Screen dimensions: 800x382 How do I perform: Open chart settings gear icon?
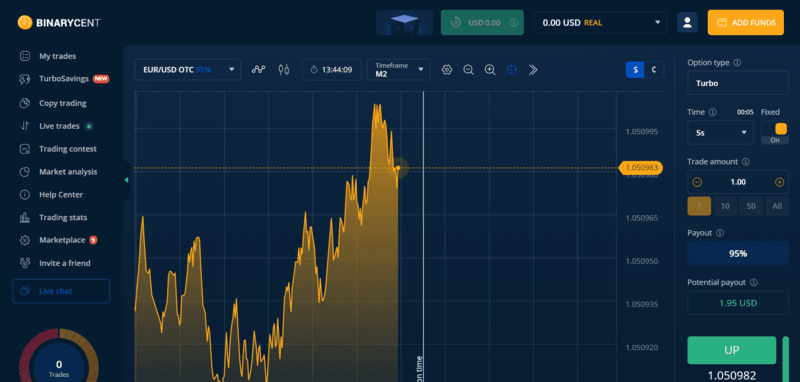(x=447, y=70)
